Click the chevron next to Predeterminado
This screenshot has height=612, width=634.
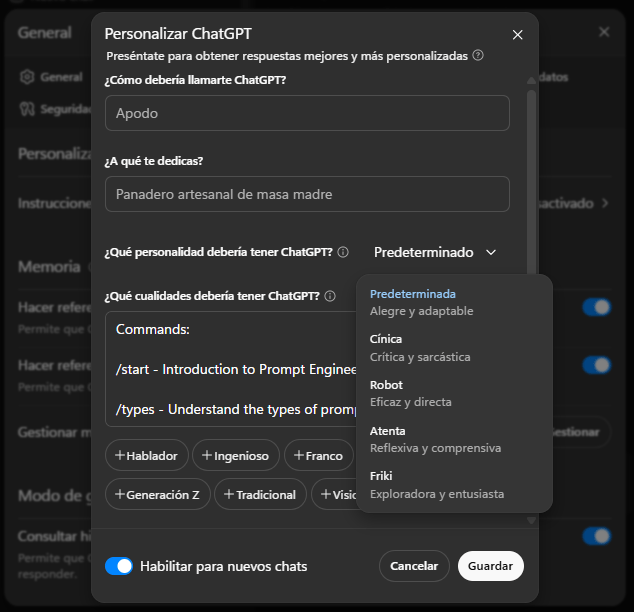point(491,253)
